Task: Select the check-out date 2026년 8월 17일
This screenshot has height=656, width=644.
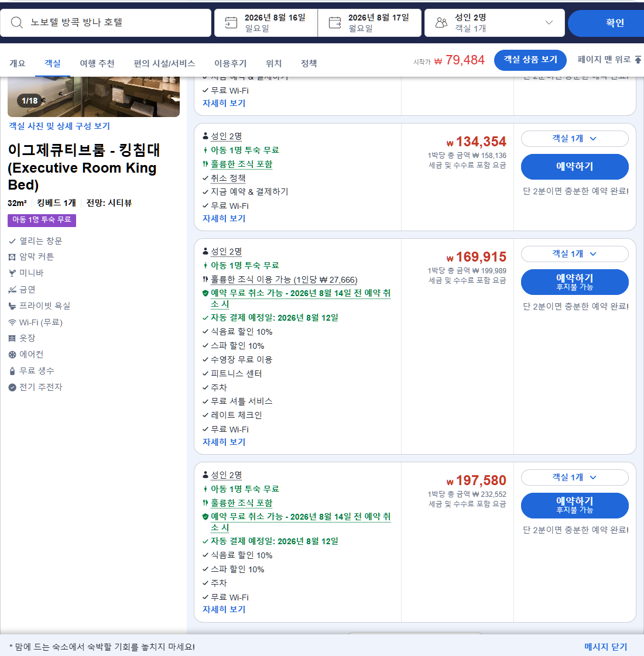Action: [x=369, y=23]
